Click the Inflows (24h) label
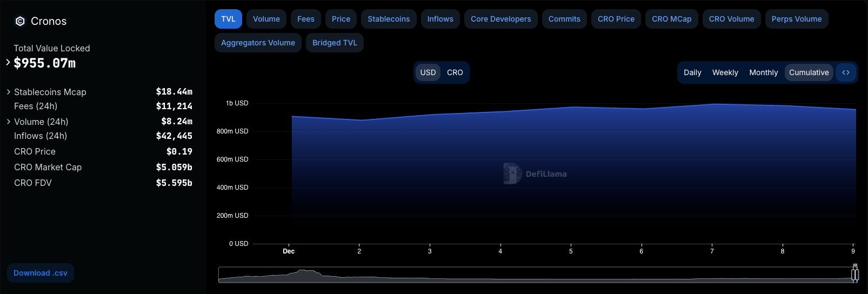This screenshot has height=294, width=868. [41, 136]
